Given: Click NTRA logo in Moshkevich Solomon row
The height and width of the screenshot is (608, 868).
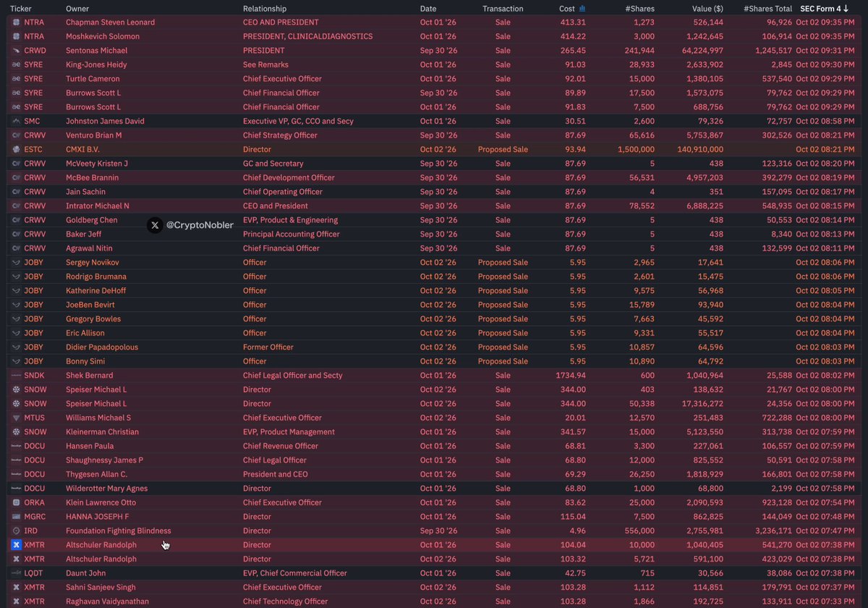Looking at the screenshot, I should pyautogui.click(x=16, y=36).
